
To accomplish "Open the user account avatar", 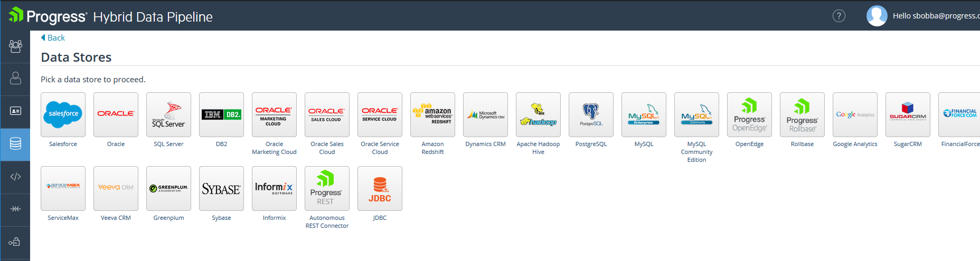I will point(877,16).
